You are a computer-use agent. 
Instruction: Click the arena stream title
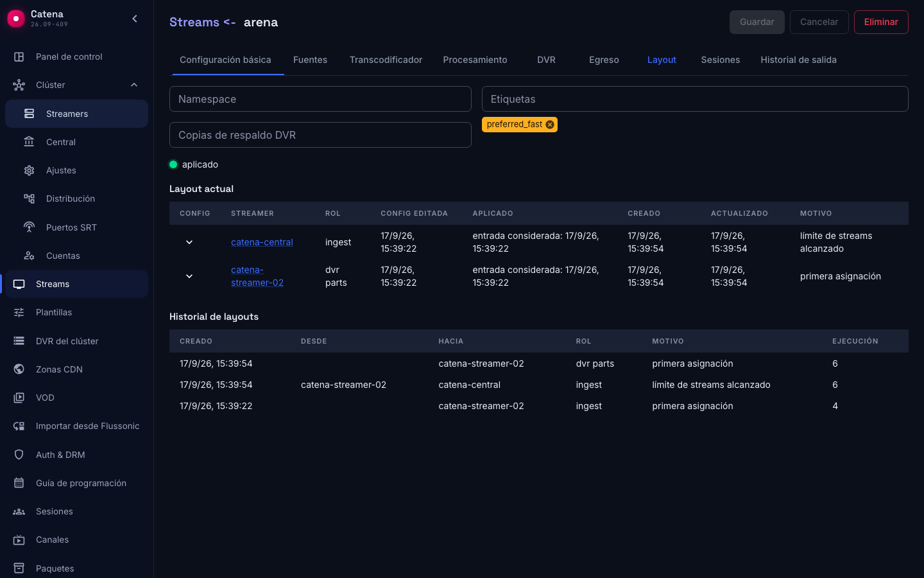coord(261,22)
